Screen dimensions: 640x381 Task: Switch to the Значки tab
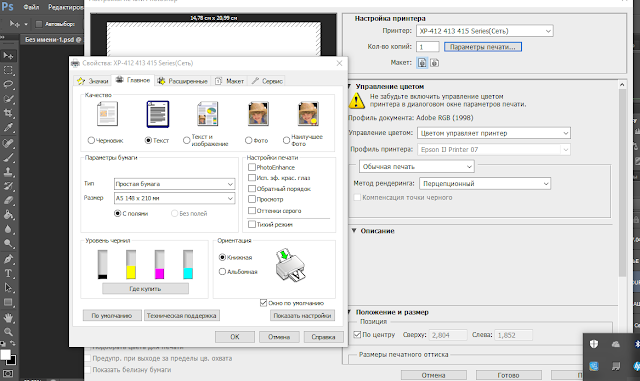93,81
